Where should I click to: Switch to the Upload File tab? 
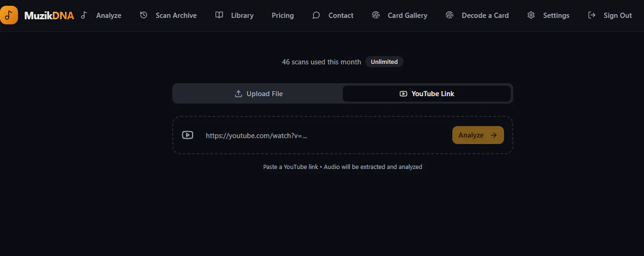258,94
